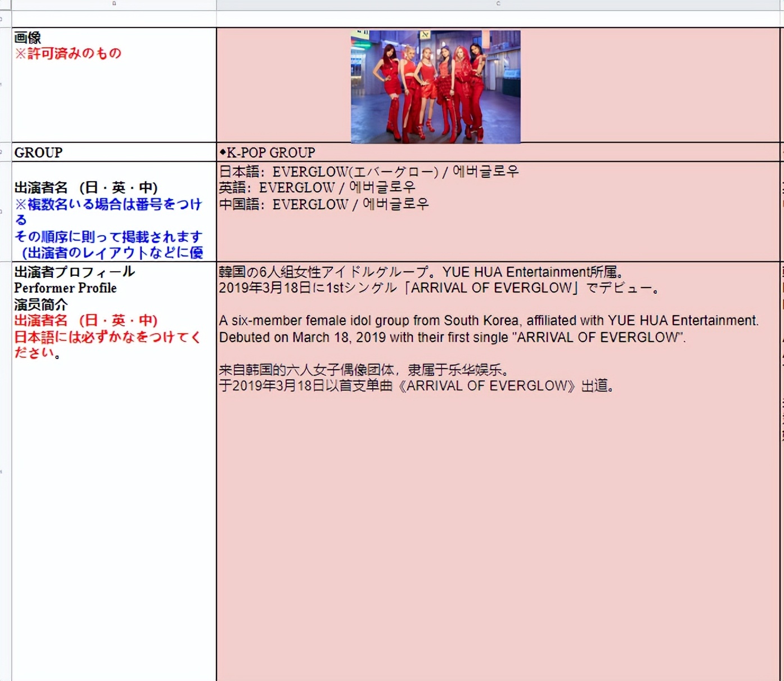Select the 中国語 EVERGLOW entry
784x681 pixels.
(x=323, y=204)
